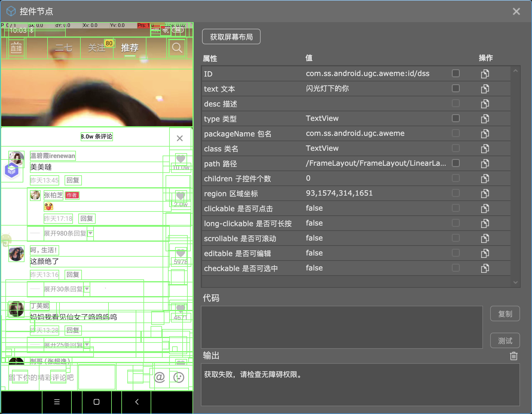
Task: Click the 8.0w 条评论 comment count title
Action: click(x=97, y=136)
